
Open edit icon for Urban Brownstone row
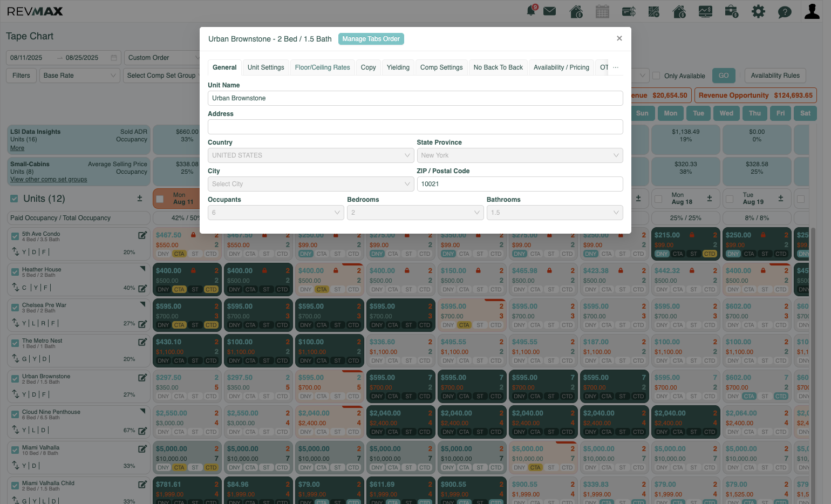pyautogui.click(x=142, y=378)
